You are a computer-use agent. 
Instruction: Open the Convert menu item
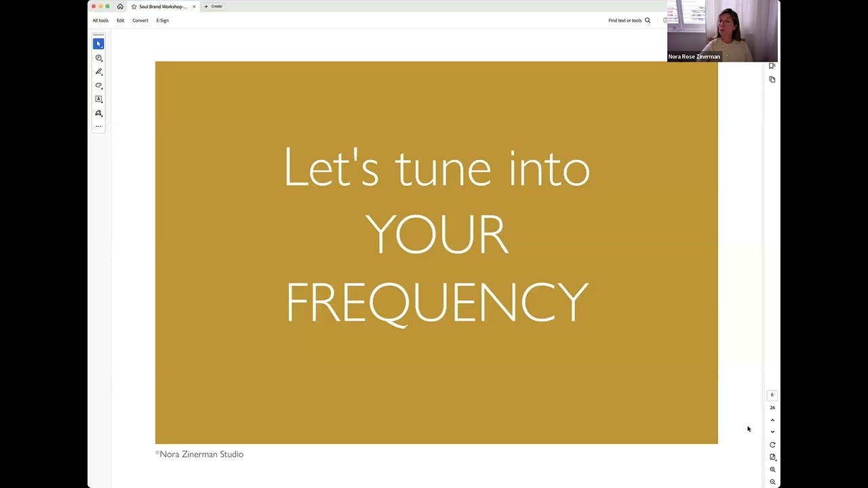point(140,20)
